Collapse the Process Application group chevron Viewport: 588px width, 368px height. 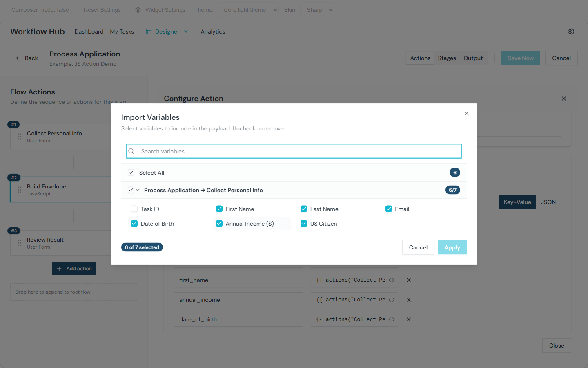tap(138, 190)
